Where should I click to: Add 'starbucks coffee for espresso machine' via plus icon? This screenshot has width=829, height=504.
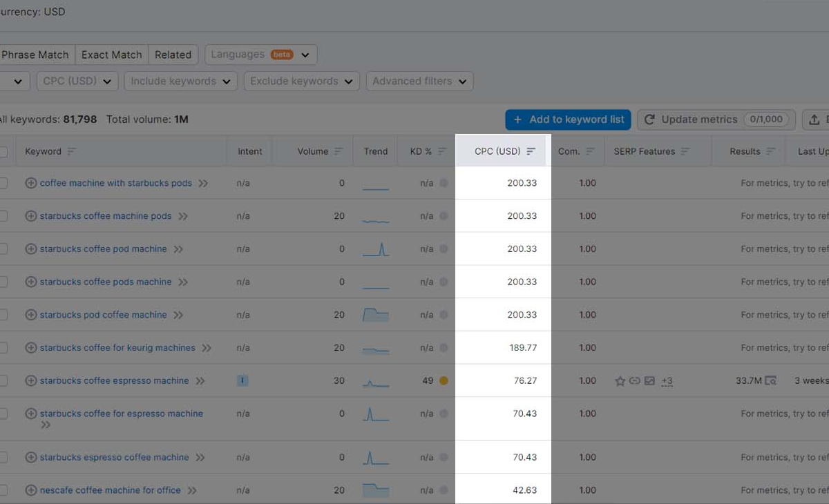pos(30,414)
